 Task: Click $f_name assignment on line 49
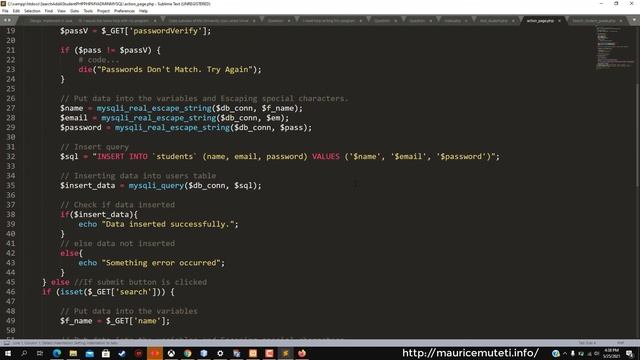point(115,321)
